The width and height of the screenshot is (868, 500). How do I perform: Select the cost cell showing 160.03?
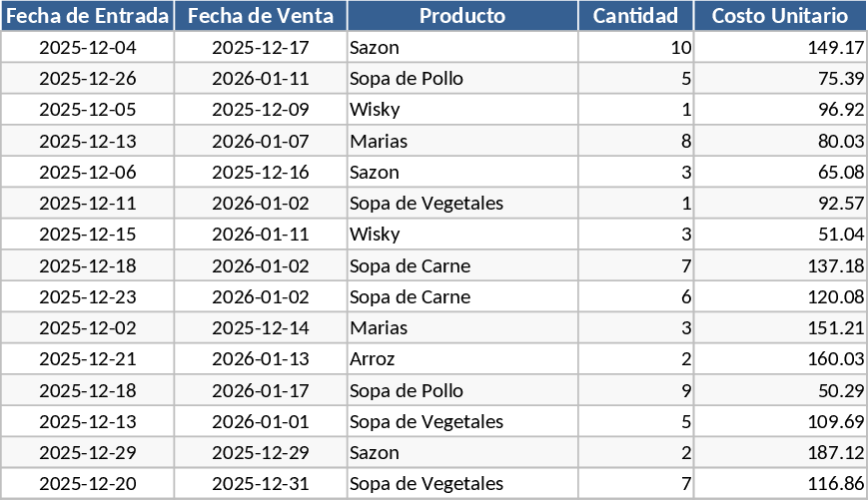click(x=780, y=359)
